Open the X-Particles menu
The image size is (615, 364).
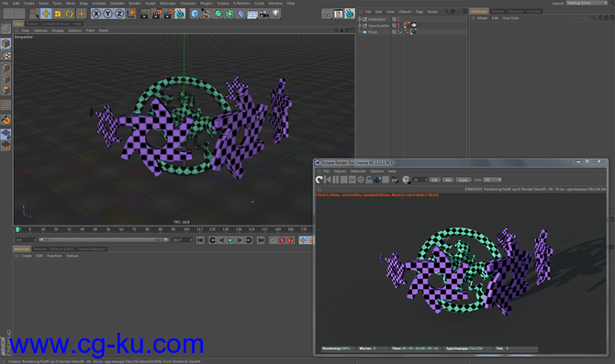pos(241,3)
